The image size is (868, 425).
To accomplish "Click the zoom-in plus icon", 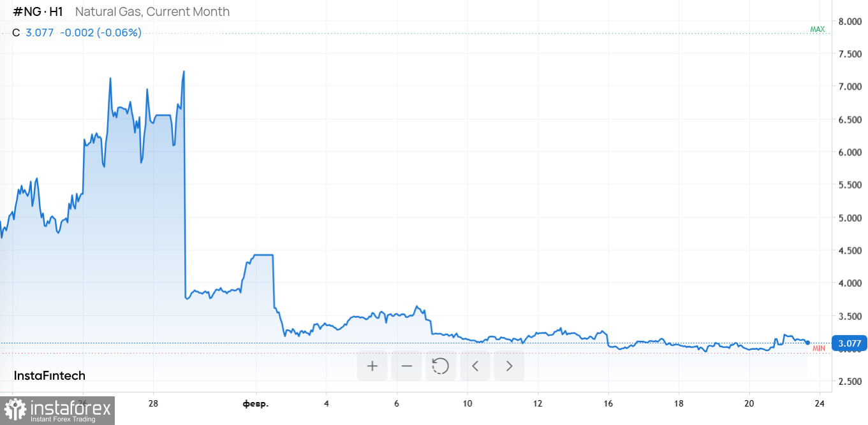I will pos(372,366).
